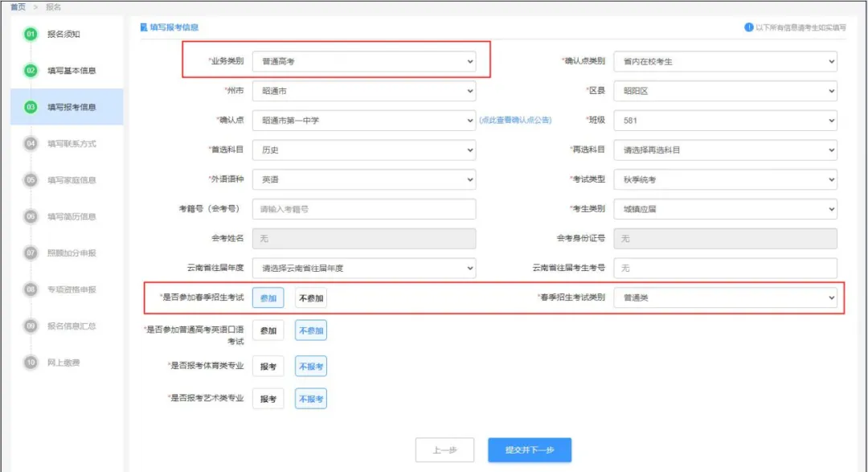Click step 01 circle icon for 报名须知
Screen dimensions: 868x472
(31, 34)
